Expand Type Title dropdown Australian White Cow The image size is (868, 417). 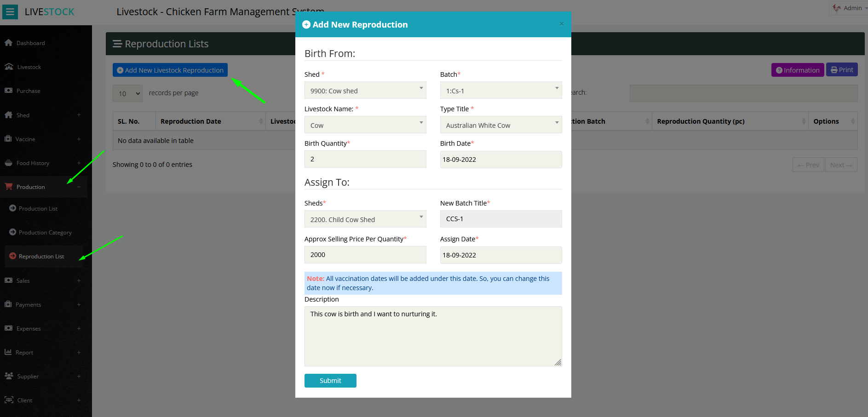click(x=500, y=125)
